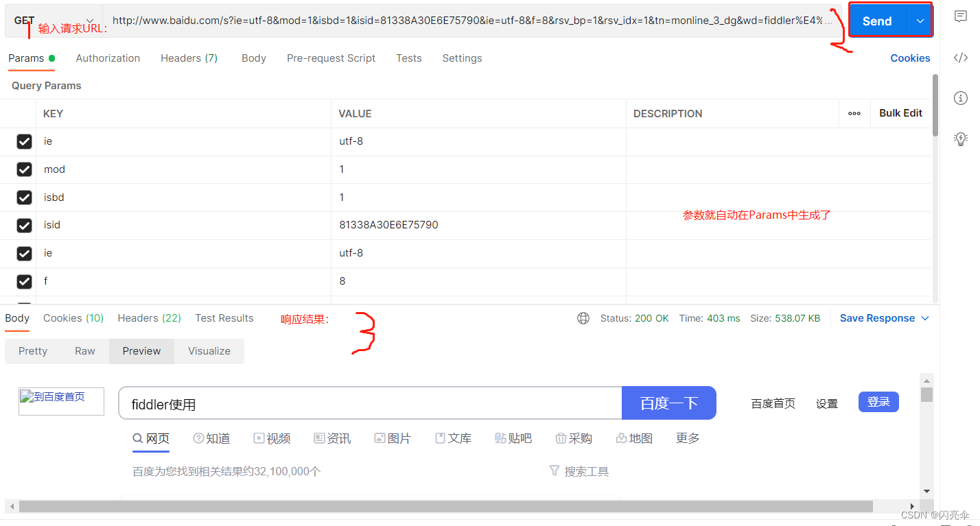Open the request info icon
This screenshot has width=980, height=526.
(x=961, y=98)
